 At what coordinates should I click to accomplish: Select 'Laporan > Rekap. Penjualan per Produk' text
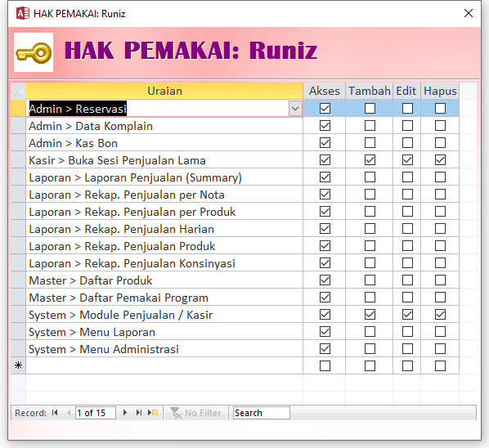[132, 212]
